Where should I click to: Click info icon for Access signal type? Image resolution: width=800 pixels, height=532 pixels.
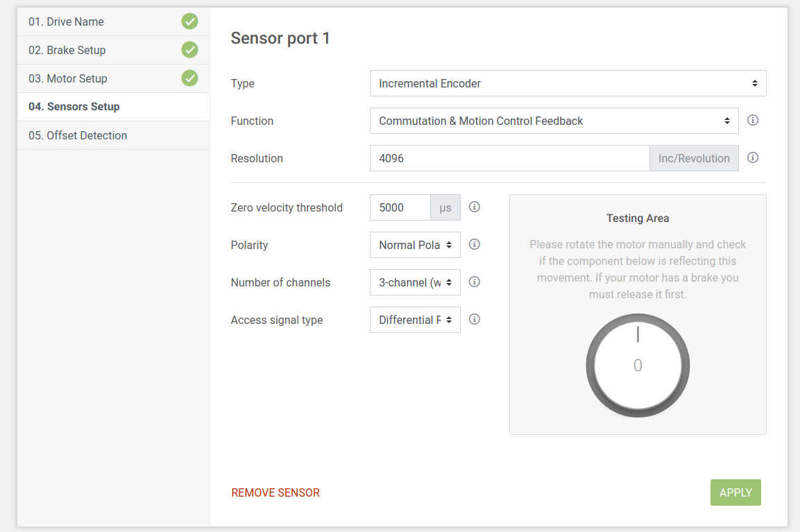coord(475,320)
